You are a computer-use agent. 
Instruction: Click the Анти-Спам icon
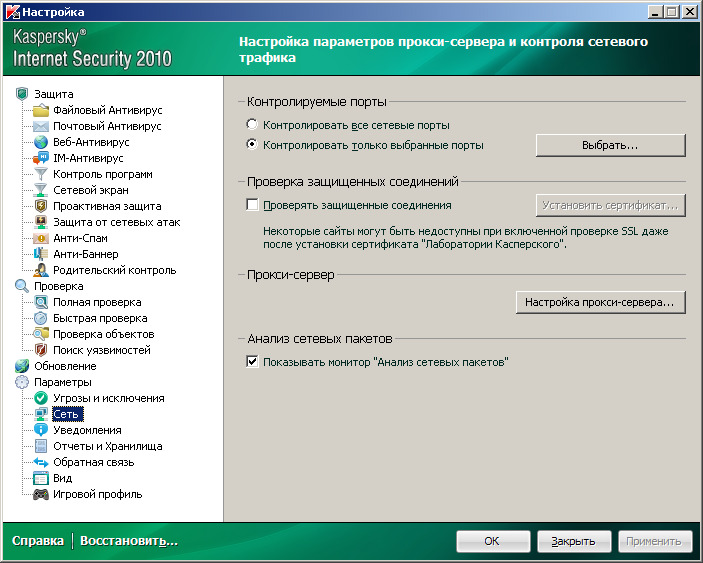pos(41,238)
